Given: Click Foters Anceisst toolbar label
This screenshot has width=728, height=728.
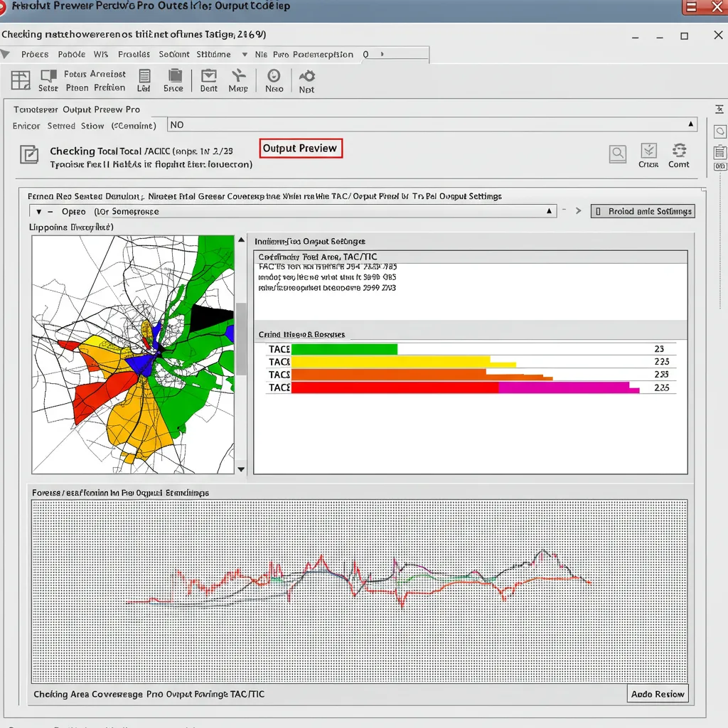Looking at the screenshot, I should click(x=95, y=74).
